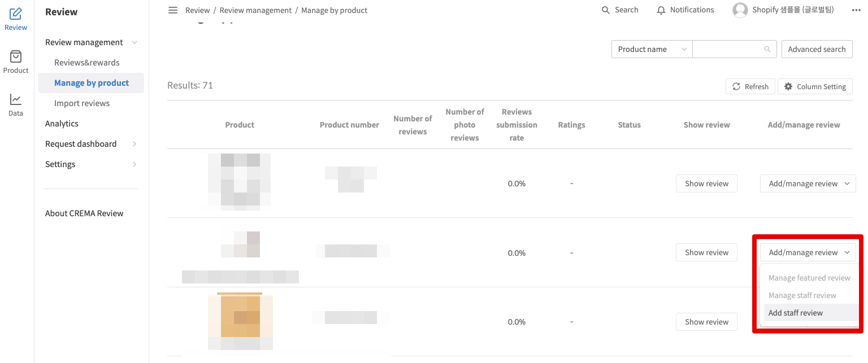Click the product name search input
This screenshot has height=363, width=868.
click(x=727, y=49)
